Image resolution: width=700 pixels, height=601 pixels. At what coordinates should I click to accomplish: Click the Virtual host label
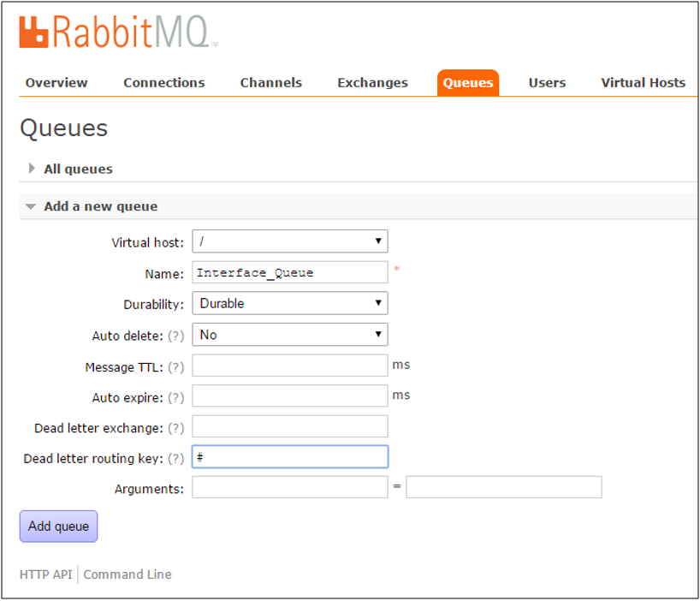tap(148, 242)
